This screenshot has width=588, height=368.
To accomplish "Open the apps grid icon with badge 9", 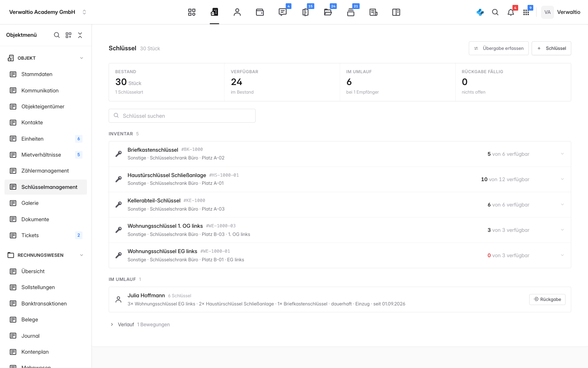I will [526, 12].
